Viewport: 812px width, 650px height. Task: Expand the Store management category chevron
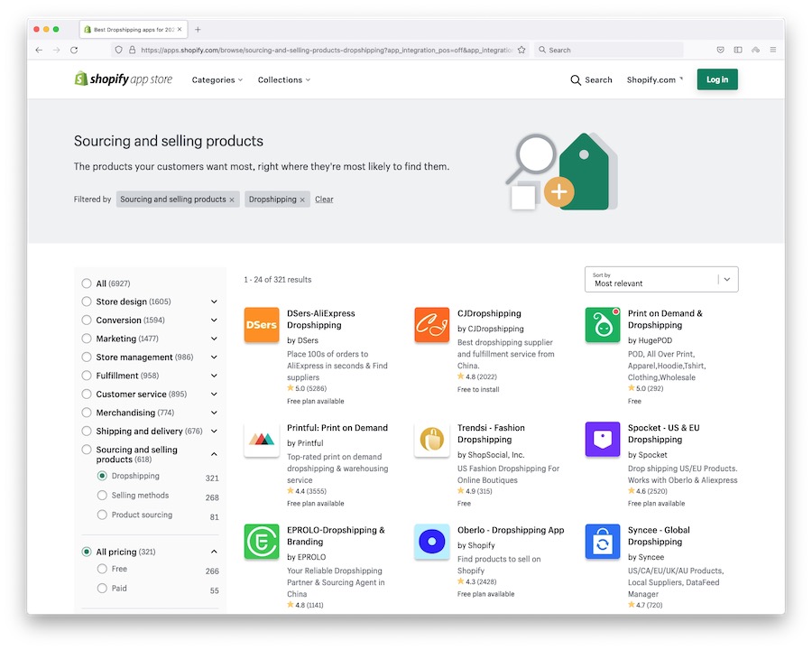pos(214,357)
